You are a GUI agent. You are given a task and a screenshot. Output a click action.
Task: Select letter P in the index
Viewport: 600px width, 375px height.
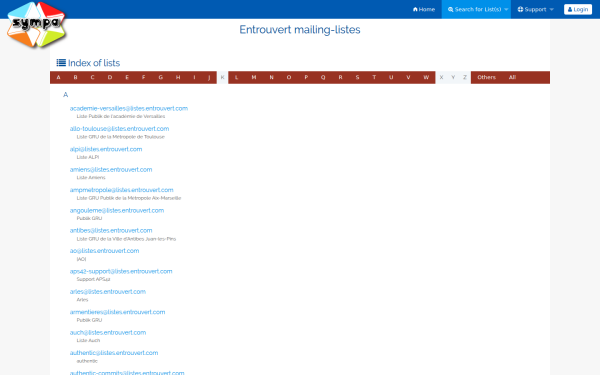pos(306,77)
